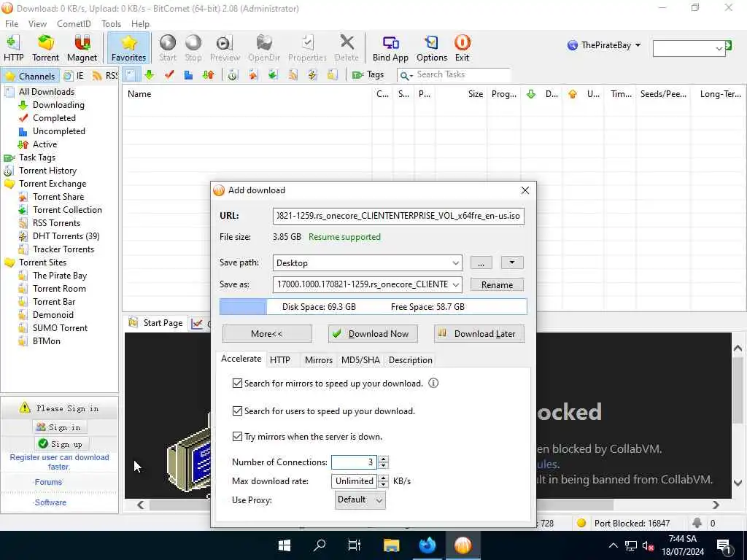Open Options from the toolbar
Screen dimensions: 747x560
[x=432, y=47]
